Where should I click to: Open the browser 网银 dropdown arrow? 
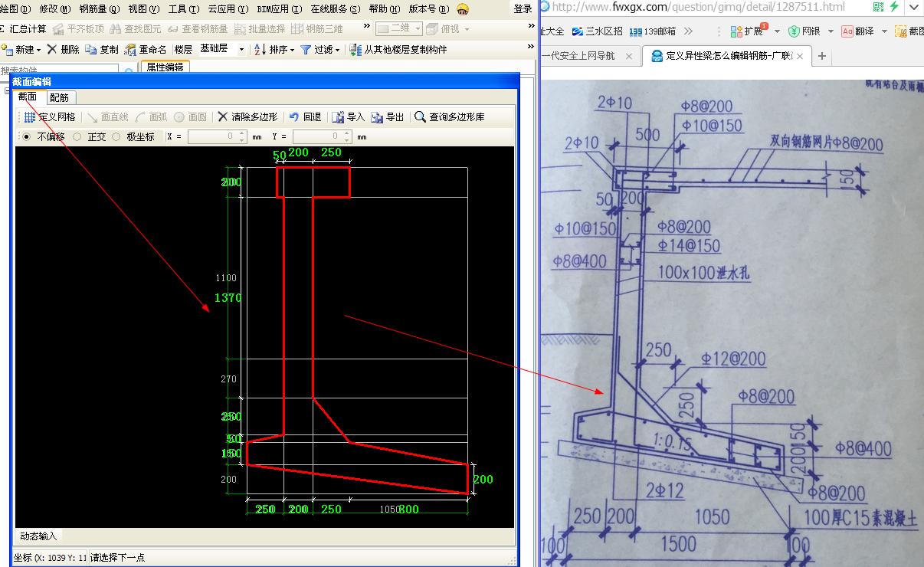pyautogui.click(x=830, y=31)
